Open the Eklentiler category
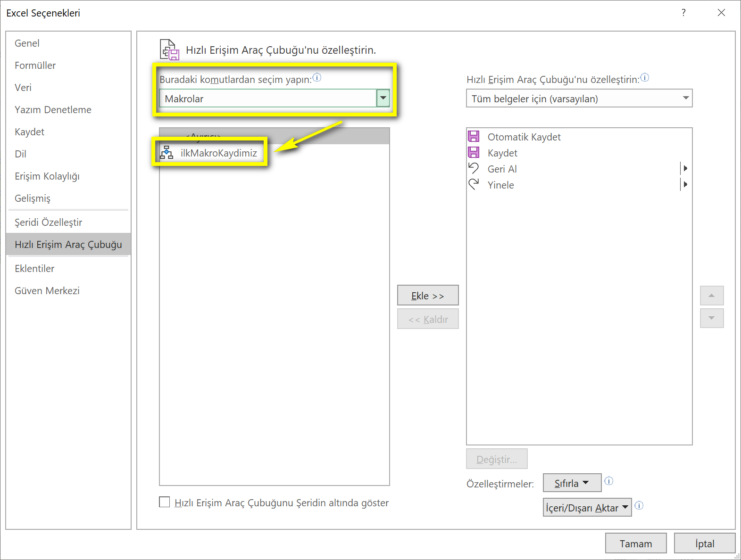Viewport: 741px width, 560px height. click(x=68, y=269)
